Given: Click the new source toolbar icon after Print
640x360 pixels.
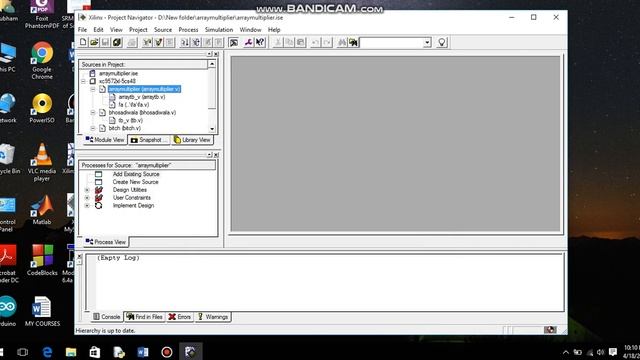Looking at the screenshot, I should 147,42.
